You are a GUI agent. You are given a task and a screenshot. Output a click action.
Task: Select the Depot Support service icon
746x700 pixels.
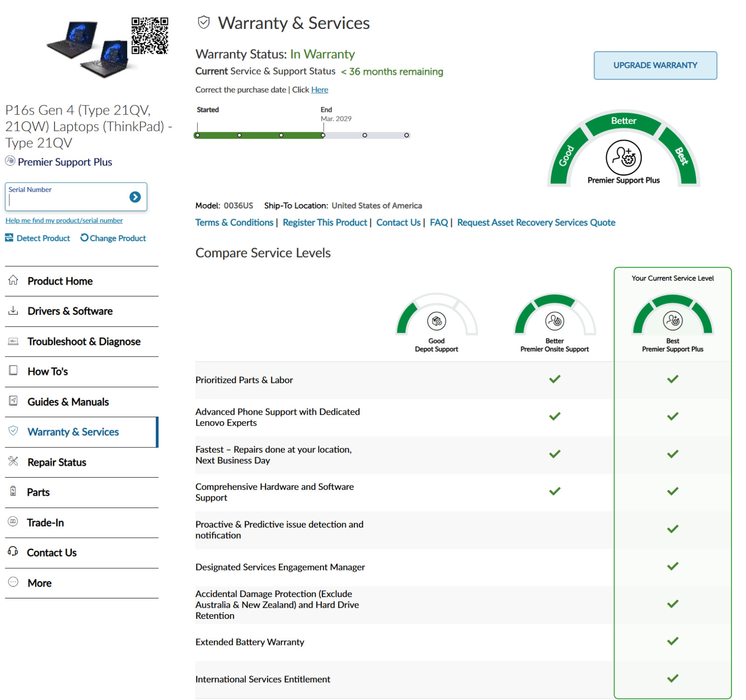pyautogui.click(x=436, y=321)
